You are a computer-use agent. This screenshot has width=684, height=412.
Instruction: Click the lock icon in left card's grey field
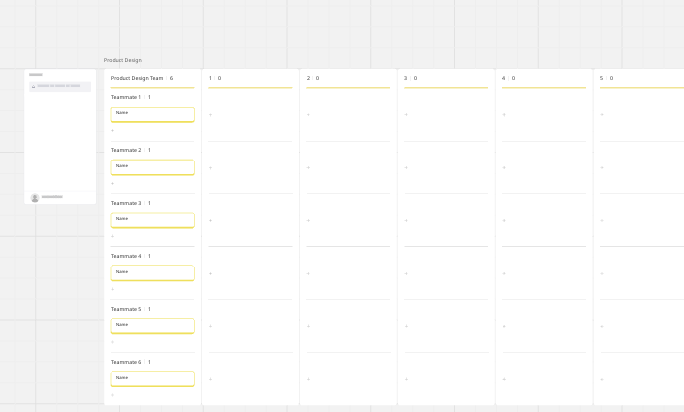pos(33,86)
